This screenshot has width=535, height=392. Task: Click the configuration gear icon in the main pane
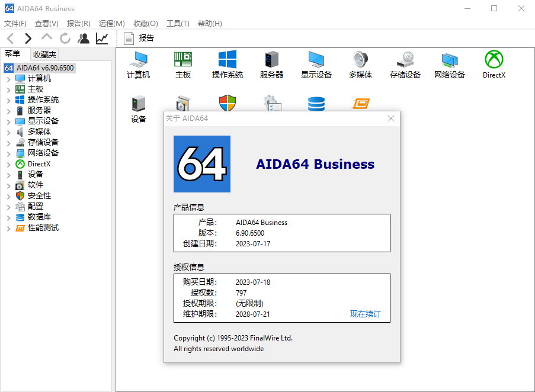[272, 103]
